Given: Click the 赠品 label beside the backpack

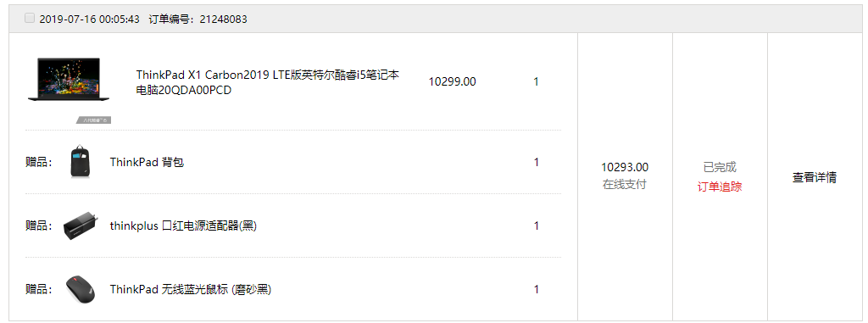Looking at the screenshot, I should (x=39, y=162).
